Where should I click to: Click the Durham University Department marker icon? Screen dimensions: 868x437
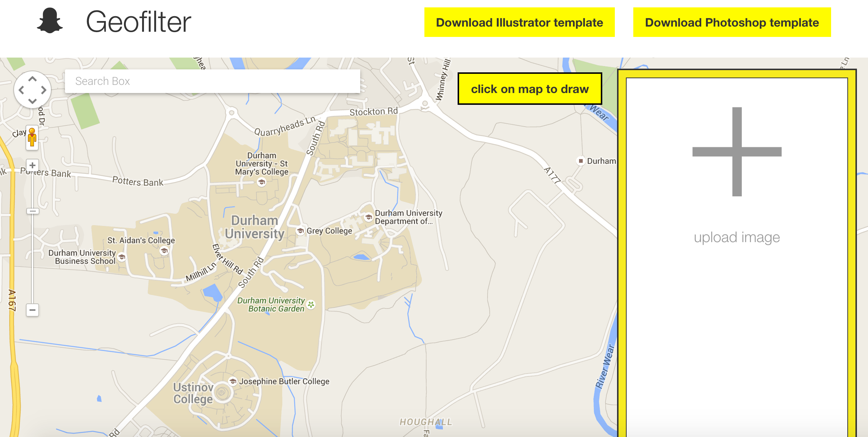click(368, 217)
